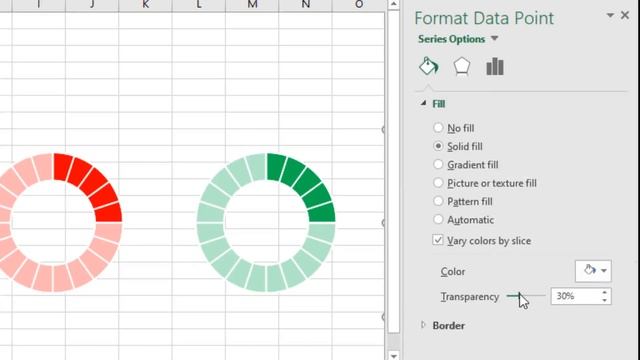Select column J header

[92, 4]
